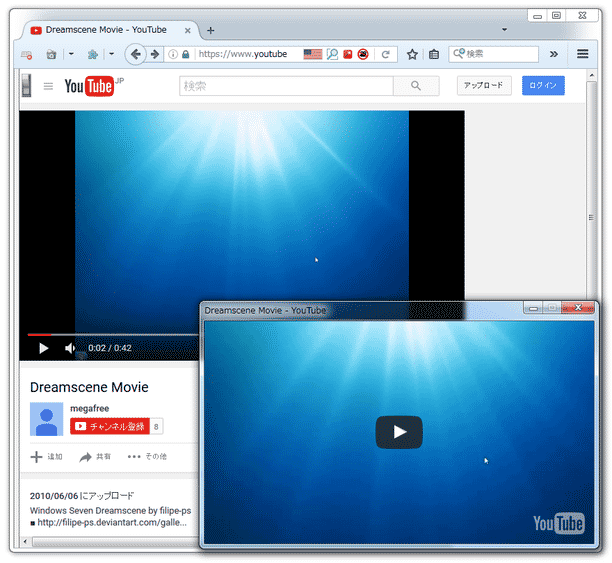Image resolution: width=612 pixels, height=563 pixels.
Task: Play the video in the main player
Action: (x=44, y=348)
